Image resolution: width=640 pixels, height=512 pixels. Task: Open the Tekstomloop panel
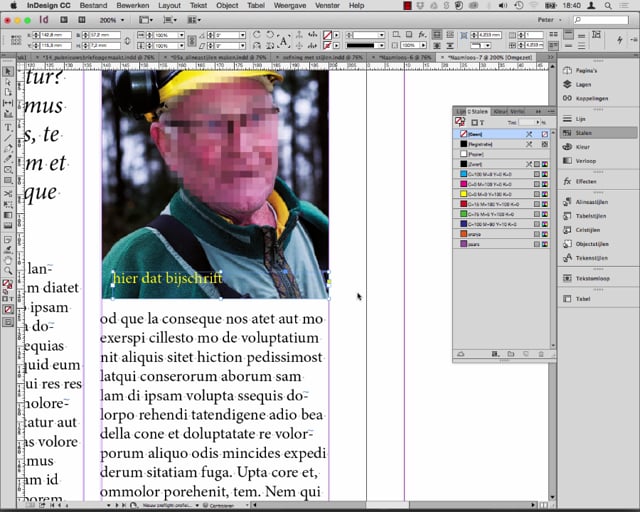[x=593, y=278]
